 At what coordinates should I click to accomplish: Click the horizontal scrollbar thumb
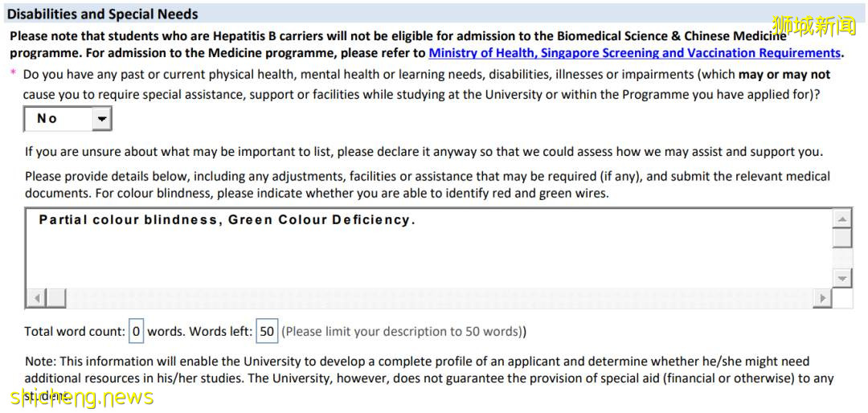[55, 298]
